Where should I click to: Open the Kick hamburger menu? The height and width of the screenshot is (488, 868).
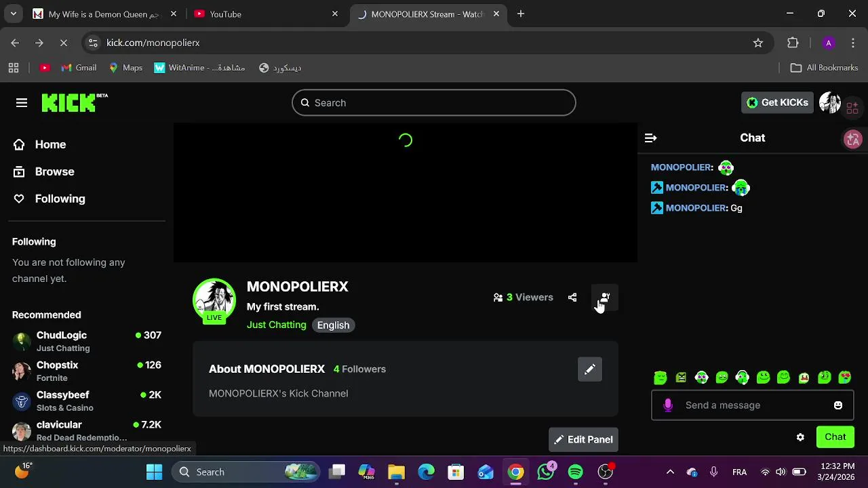tap(22, 103)
